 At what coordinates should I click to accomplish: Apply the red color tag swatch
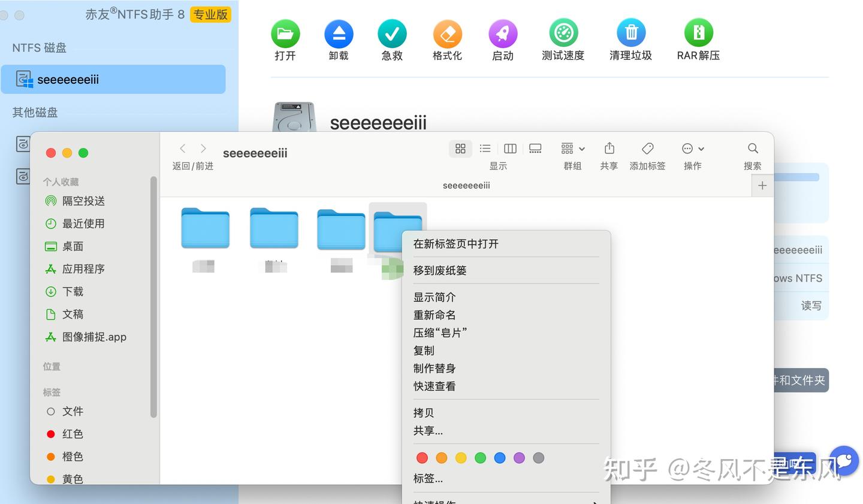point(422,458)
